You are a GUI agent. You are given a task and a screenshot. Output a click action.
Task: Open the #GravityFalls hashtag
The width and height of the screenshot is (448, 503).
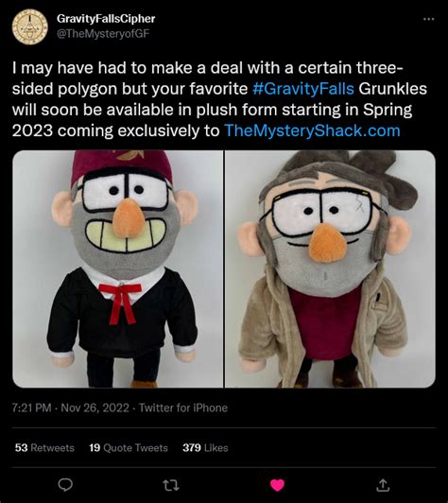303,89
